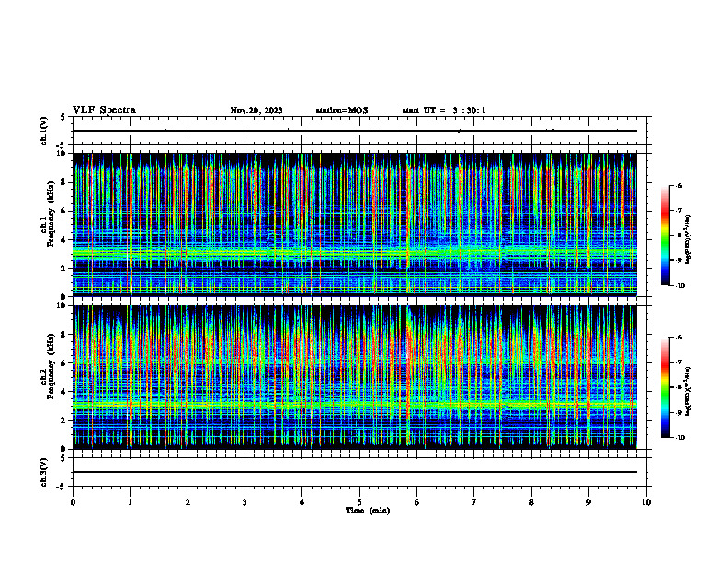The image size is (728, 563).
Task: Click the "ch.1(V)" waveform axis label
Action: [x=43, y=131]
